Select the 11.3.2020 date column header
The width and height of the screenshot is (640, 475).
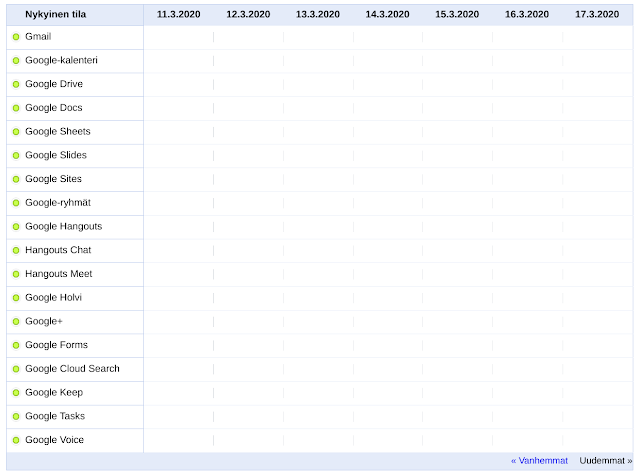pos(178,15)
